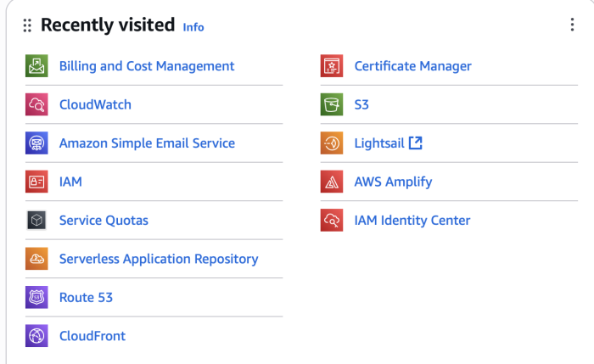Click the AWS Amplify icon
The width and height of the screenshot is (594, 364).
pos(332,182)
